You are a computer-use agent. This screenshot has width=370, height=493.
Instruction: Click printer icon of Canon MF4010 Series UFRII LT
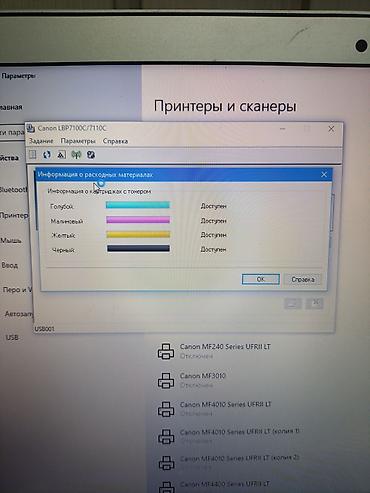tap(166, 409)
